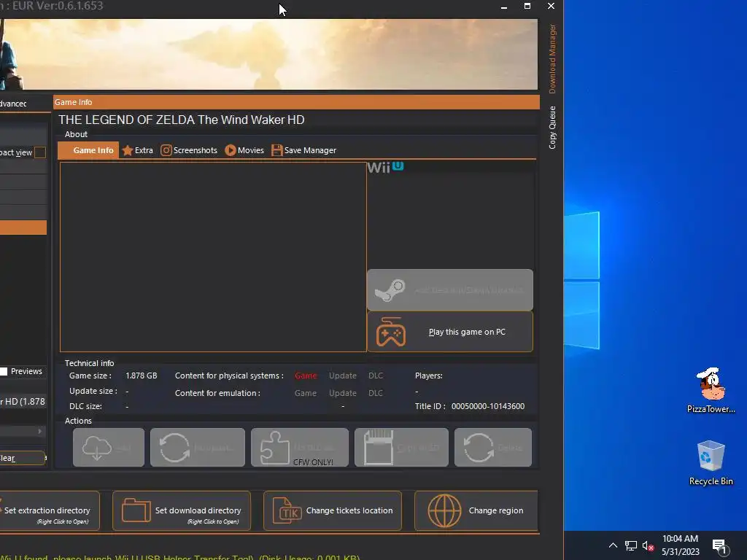Toggle the Previews checkbox

click(x=4, y=371)
